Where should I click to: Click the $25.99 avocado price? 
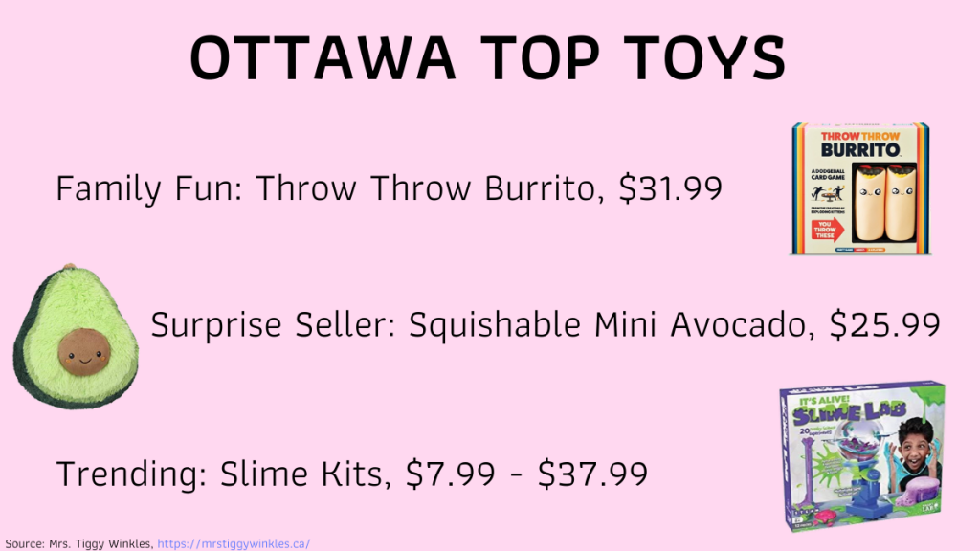click(885, 324)
